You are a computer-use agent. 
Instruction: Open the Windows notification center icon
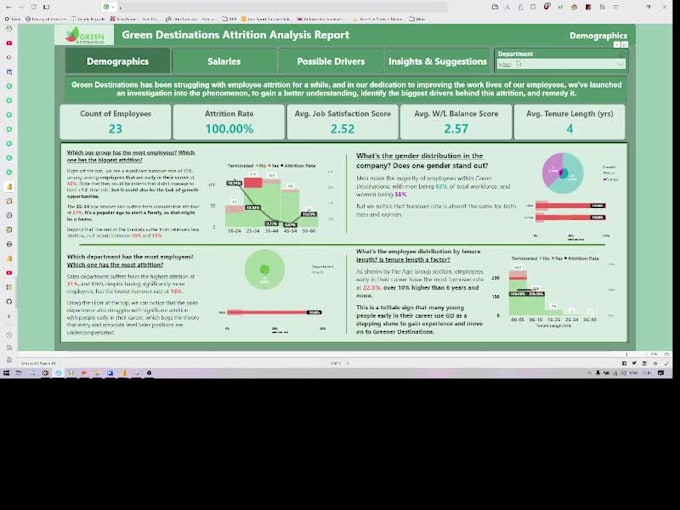tap(661, 373)
